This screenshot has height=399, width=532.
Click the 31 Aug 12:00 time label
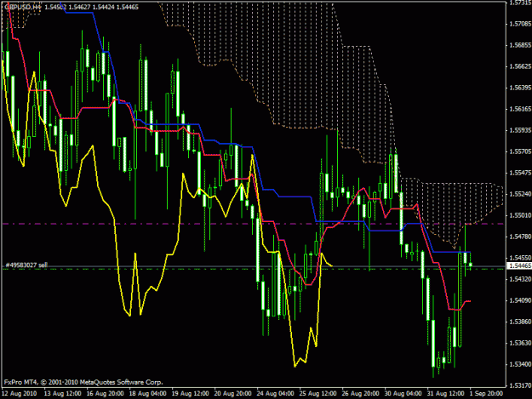tap(445, 393)
